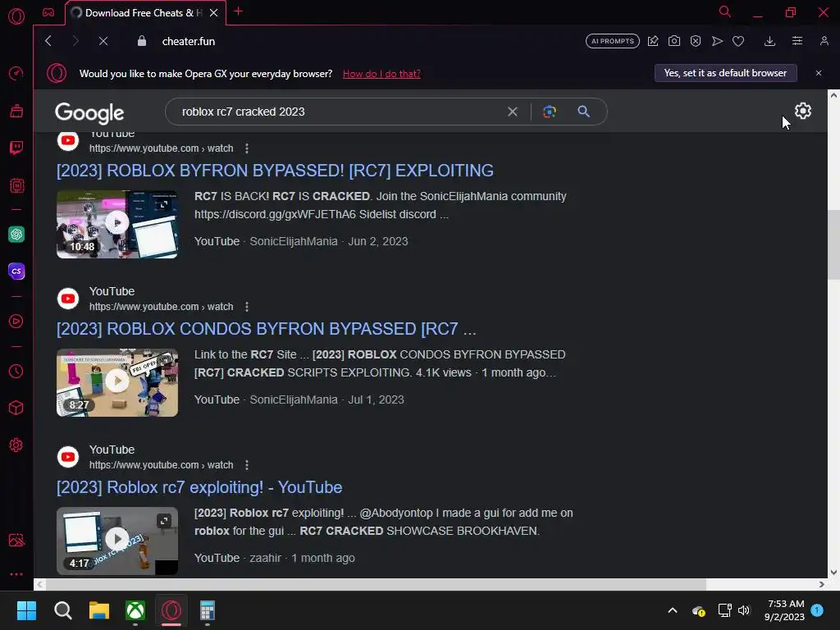Click the Google search box text
The image size is (840, 630).
pyautogui.click(x=243, y=112)
